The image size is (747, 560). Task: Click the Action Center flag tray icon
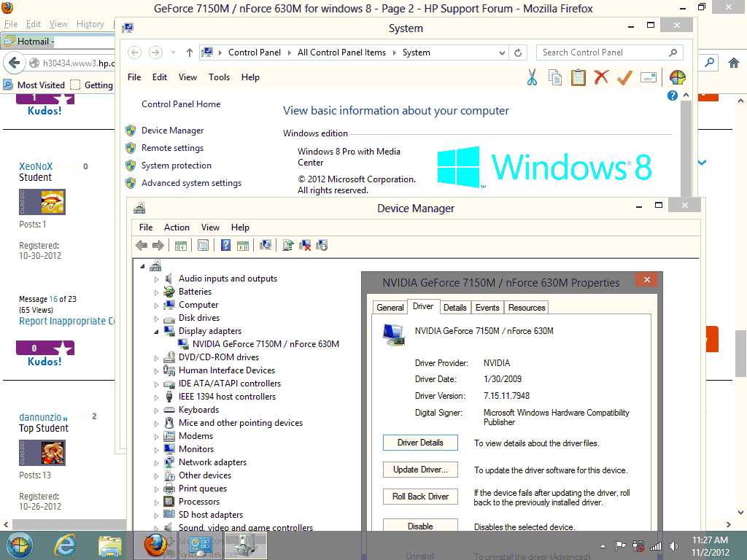(620, 546)
